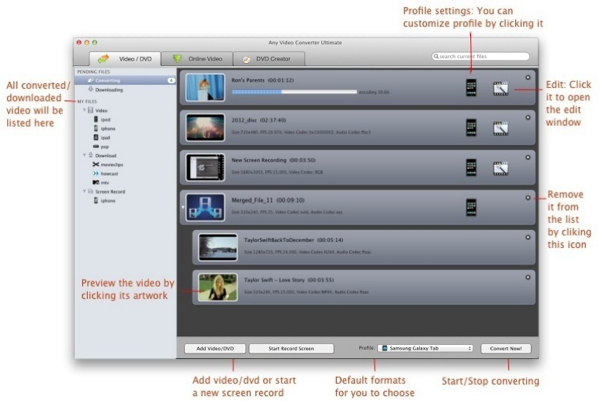Image resolution: width=600 pixels, height=408 pixels.
Task: Select Screen Record folder label
Action: 110,192
